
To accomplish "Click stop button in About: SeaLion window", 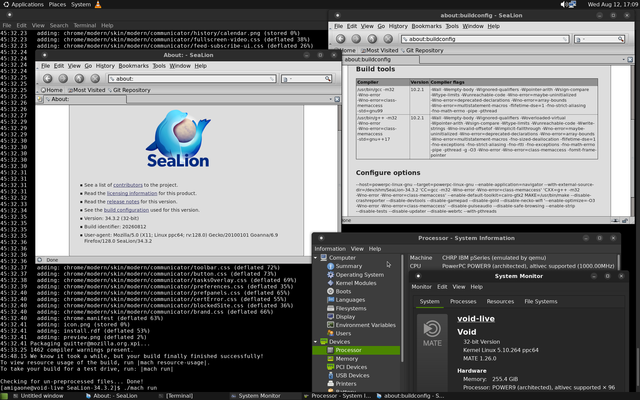I will tap(95, 79).
